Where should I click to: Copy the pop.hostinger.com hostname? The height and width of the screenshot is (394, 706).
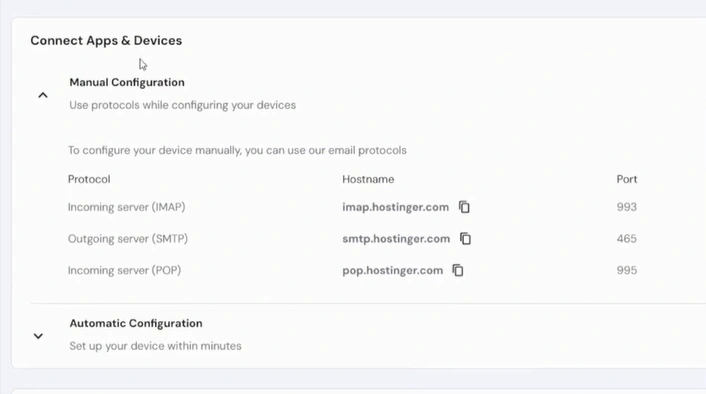[458, 270]
